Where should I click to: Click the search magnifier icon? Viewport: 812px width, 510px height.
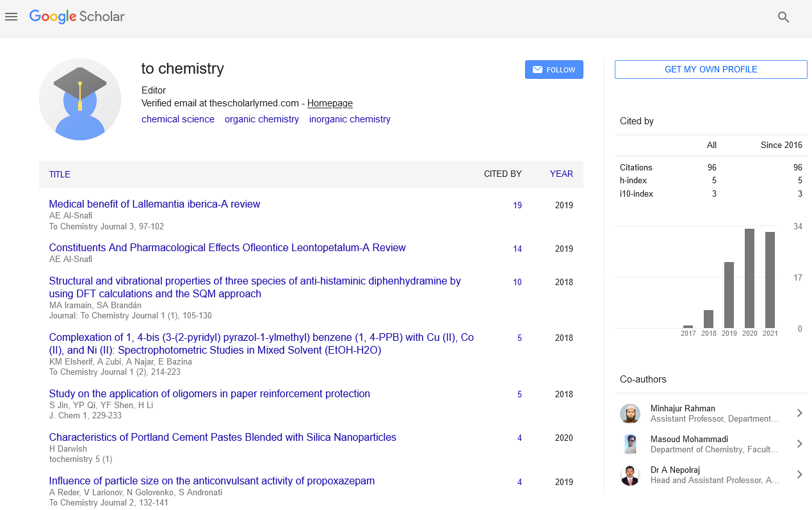click(783, 17)
